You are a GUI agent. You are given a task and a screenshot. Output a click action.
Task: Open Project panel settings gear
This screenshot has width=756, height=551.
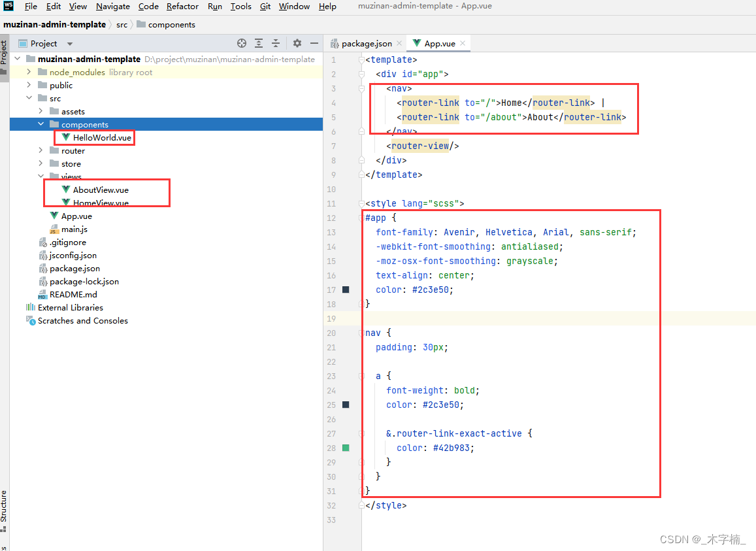(297, 43)
